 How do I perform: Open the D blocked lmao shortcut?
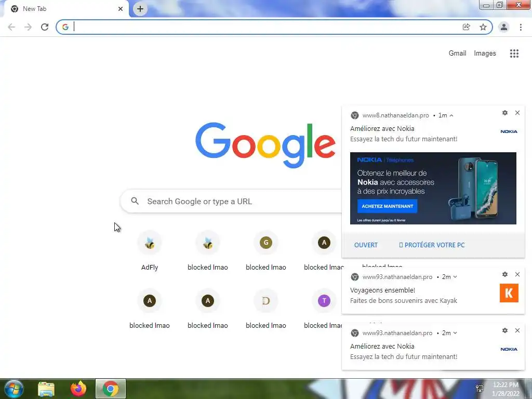266,309
